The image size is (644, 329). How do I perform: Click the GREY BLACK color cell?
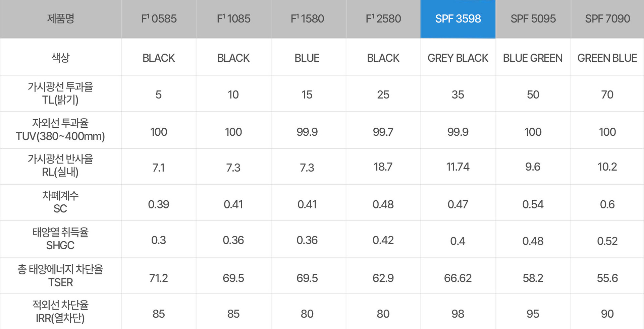pos(458,58)
